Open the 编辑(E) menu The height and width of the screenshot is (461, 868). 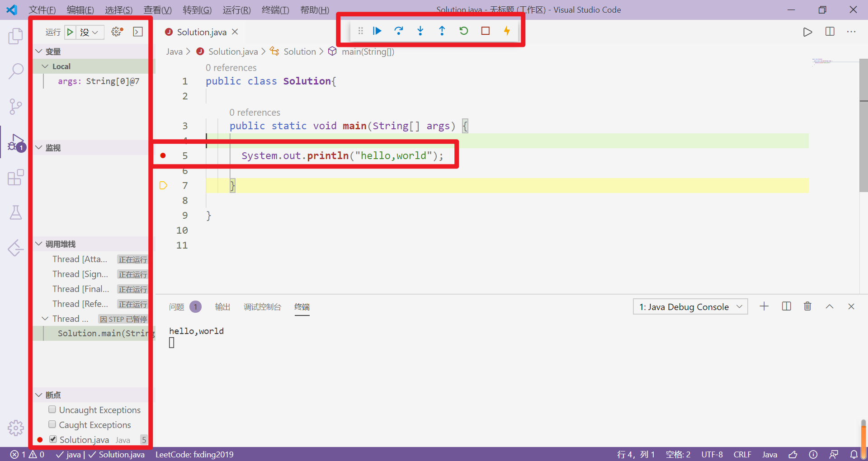click(x=80, y=9)
